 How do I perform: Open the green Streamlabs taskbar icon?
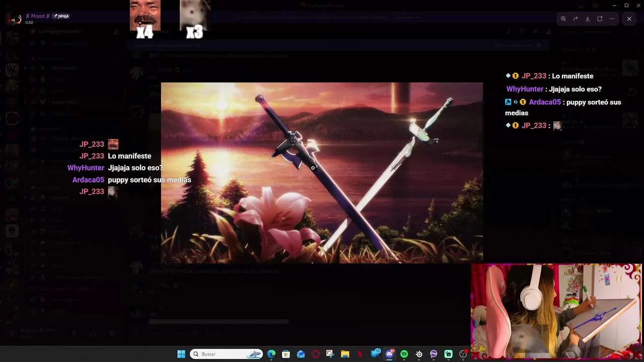(x=448, y=354)
